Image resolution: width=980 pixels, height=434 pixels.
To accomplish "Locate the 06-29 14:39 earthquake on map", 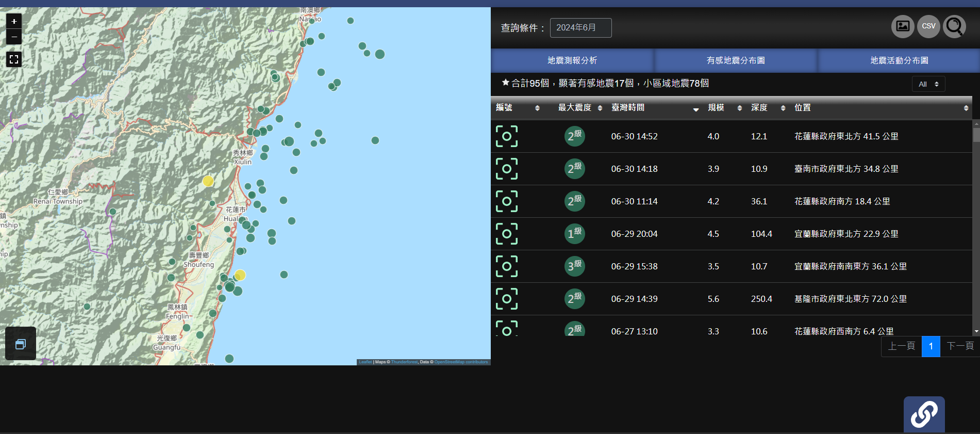I will point(507,299).
